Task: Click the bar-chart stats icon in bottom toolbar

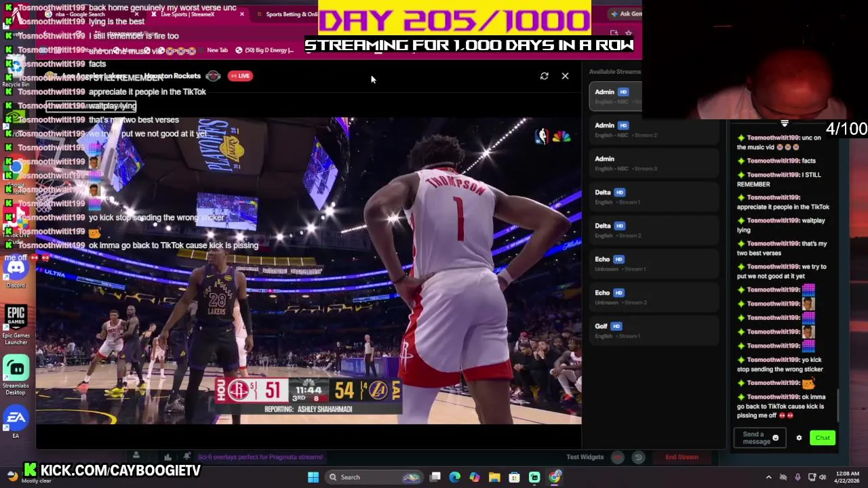Action: 167,457
